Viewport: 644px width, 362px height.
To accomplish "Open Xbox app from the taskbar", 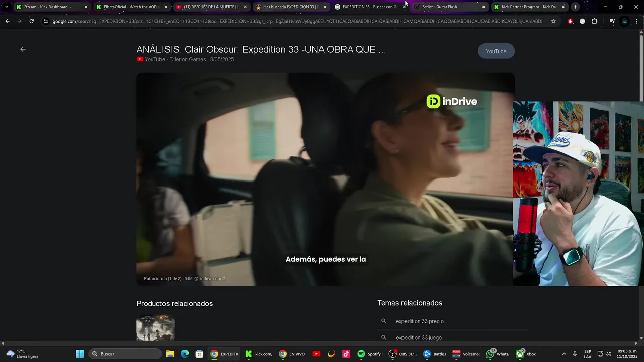I will (526, 354).
